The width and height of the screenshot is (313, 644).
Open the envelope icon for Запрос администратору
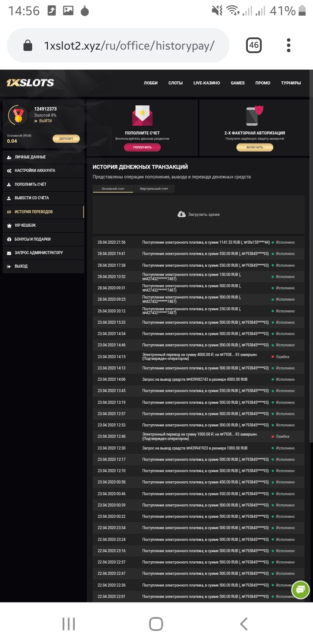tap(10, 253)
